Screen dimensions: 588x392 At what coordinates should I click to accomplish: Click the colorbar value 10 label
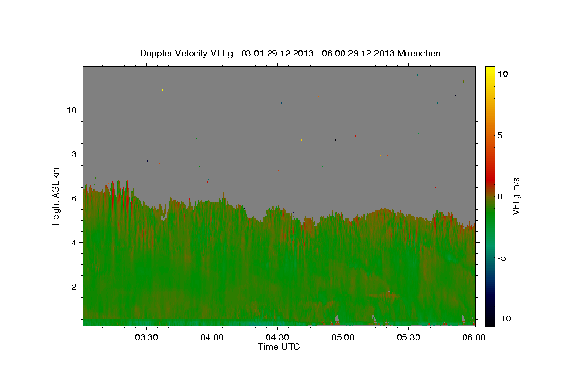click(x=503, y=73)
